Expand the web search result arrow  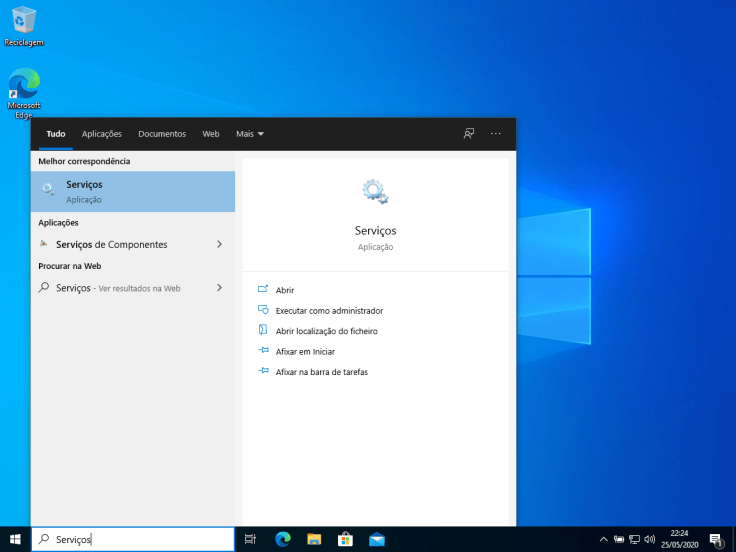click(x=219, y=288)
